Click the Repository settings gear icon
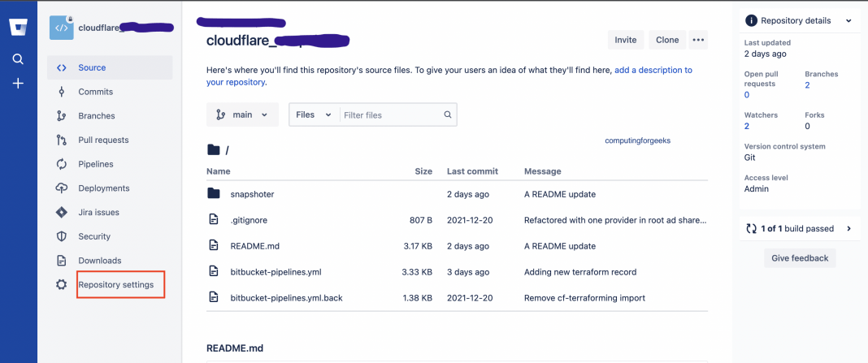The height and width of the screenshot is (363, 868). (x=61, y=285)
